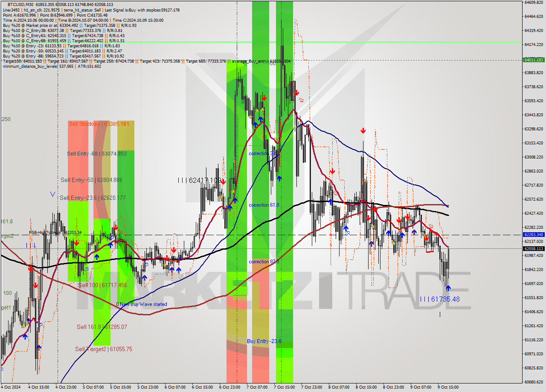Select the Sell Entry -88 label
The width and height of the screenshot is (546, 392).
tap(97, 154)
